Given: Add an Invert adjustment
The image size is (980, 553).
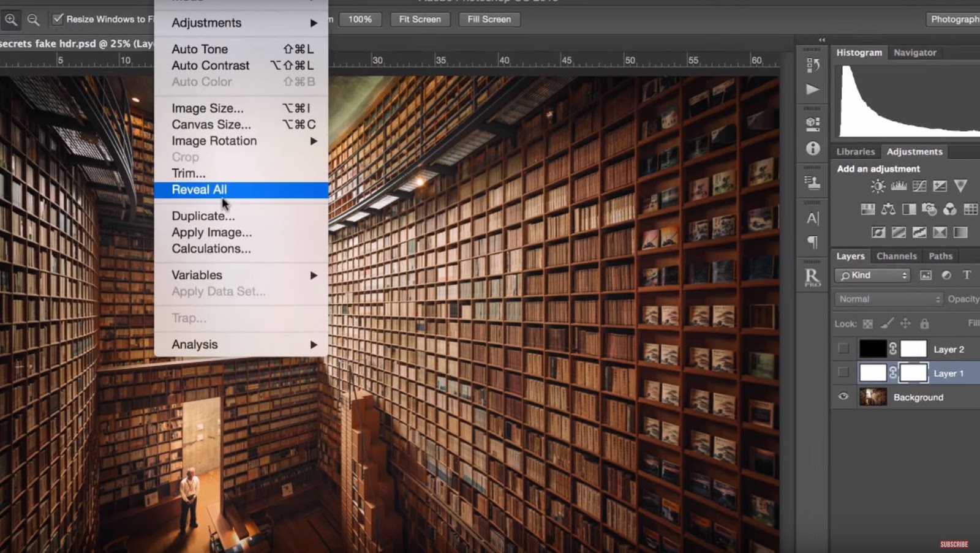Looking at the screenshot, I should (878, 232).
